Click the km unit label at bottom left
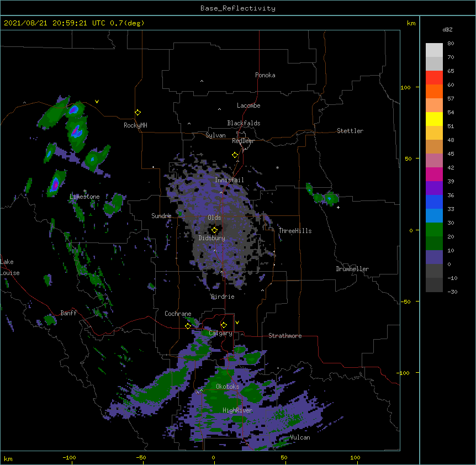476x465 pixels. tap(8, 458)
